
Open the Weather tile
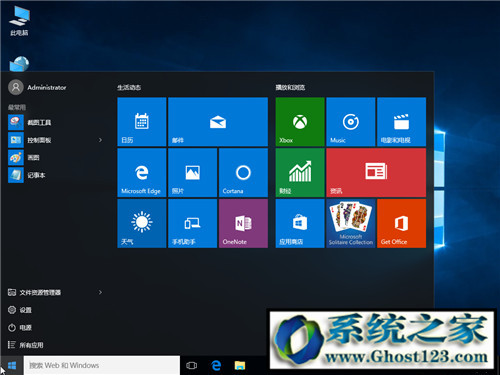tap(142, 223)
